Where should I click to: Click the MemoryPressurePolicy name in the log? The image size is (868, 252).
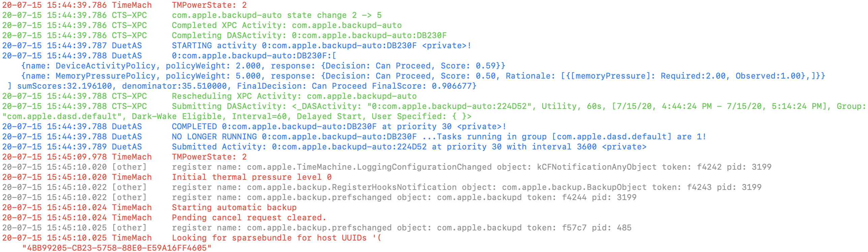(105, 76)
